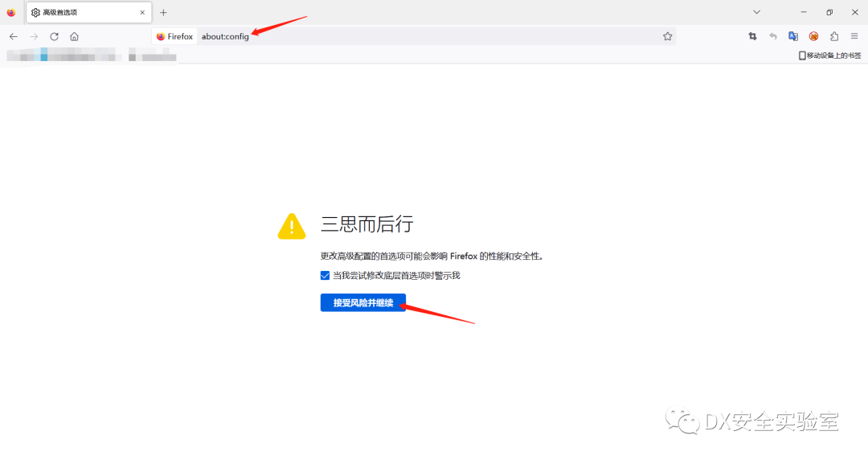
Task: Open a new tab with plus button
Action: [x=163, y=13]
